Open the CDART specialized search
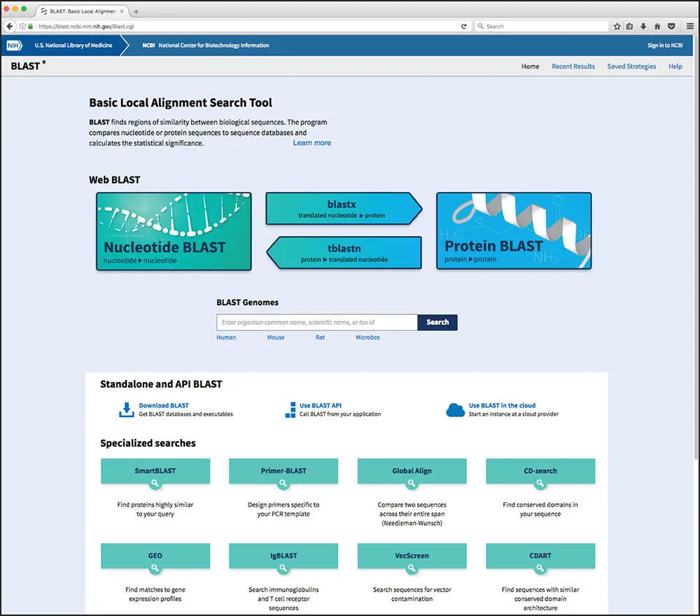 point(540,556)
